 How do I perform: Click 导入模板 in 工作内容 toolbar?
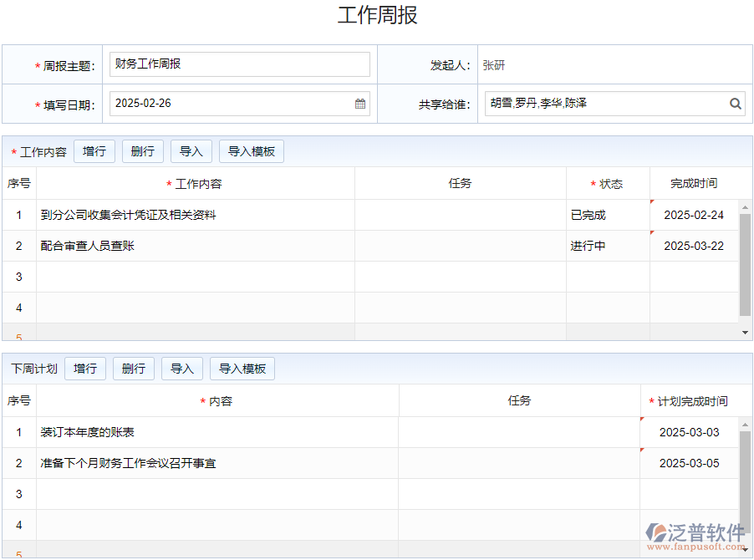[252, 151]
